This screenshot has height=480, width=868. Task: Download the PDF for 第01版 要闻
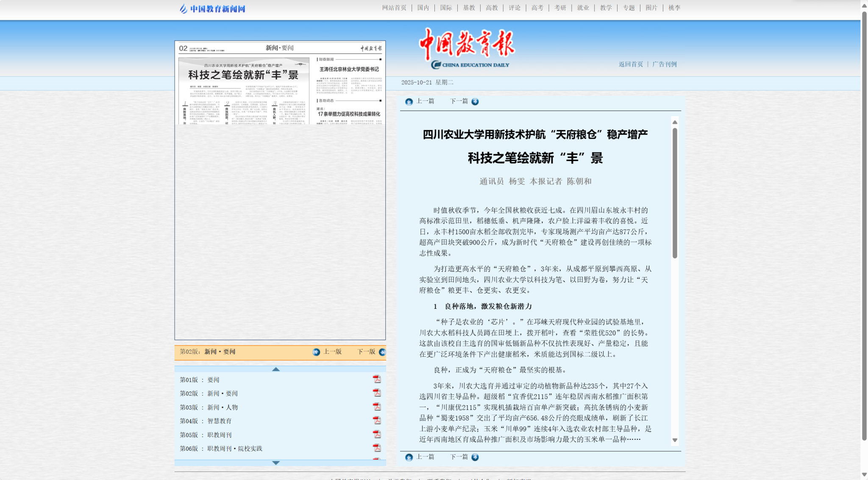[x=377, y=379]
